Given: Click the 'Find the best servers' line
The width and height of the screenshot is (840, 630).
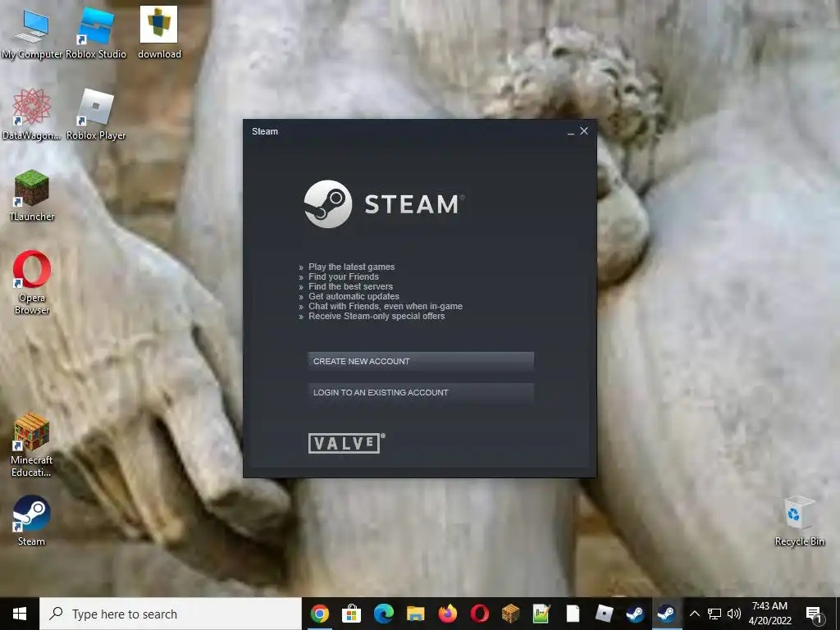Looking at the screenshot, I should [350, 286].
